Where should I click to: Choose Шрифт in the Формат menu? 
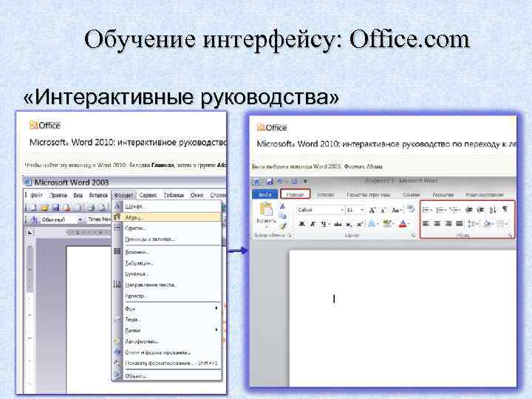(166, 206)
